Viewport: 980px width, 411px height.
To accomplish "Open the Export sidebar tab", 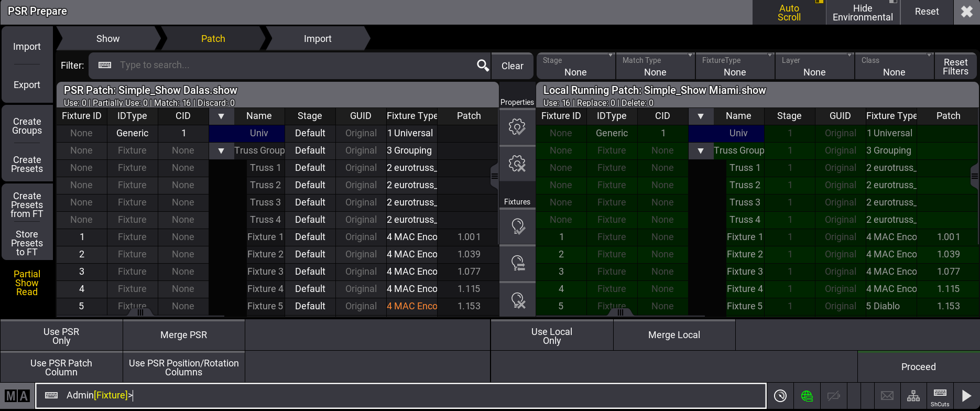I will tap(27, 85).
